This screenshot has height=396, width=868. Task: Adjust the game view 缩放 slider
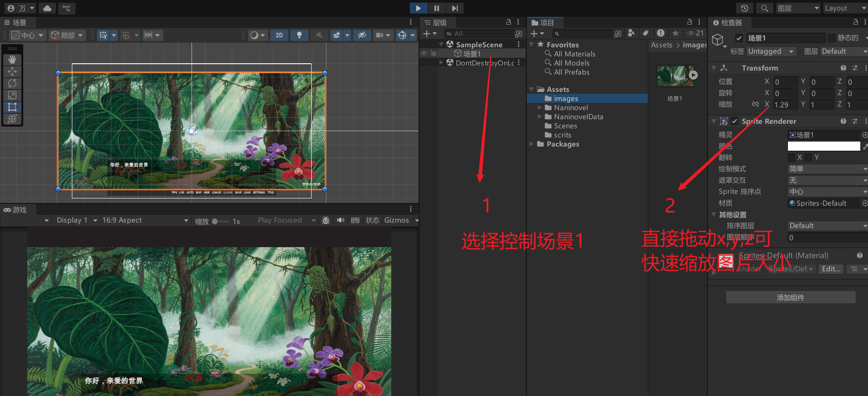pyautogui.click(x=221, y=221)
